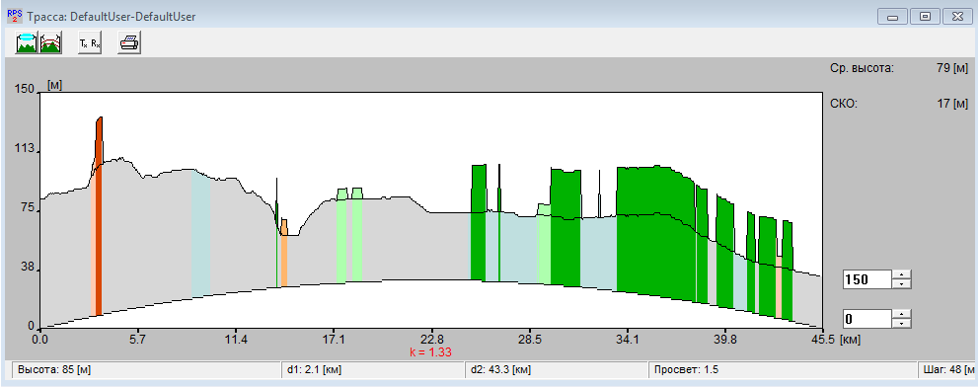Click the printer icon to print profile

(129, 43)
